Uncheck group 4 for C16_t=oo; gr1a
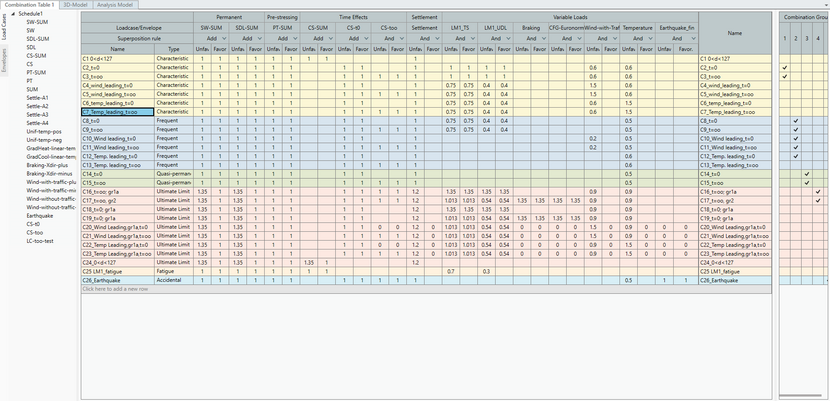Screen dimensions: 830x401 coord(817,190)
